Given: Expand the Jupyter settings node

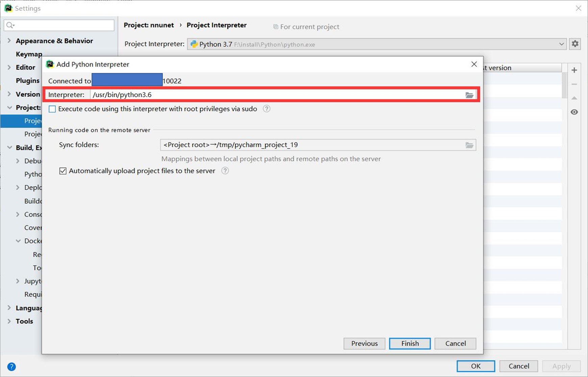Looking at the screenshot, I should click(18, 281).
